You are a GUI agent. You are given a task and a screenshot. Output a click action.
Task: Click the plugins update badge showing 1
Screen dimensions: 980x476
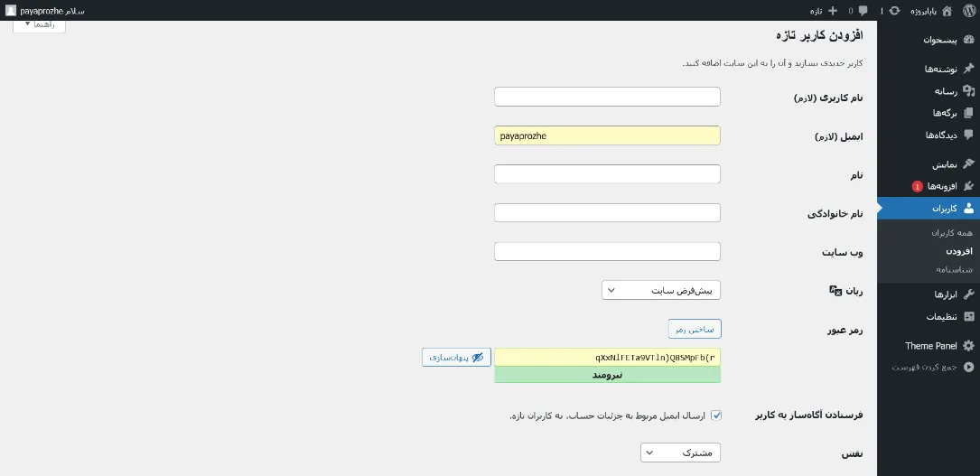tap(917, 186)
